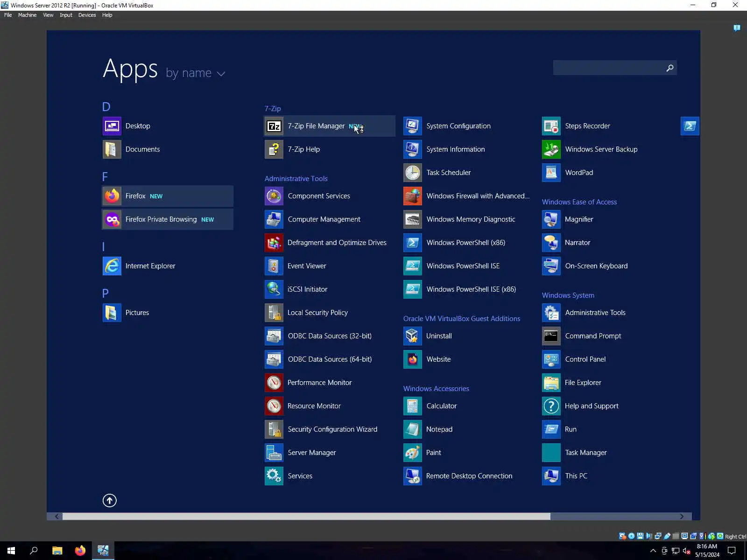Open the VirtualBox Guest Additions Uninstall icon
The width and height of the screenshot is (747, 560).
click(413, 336)
